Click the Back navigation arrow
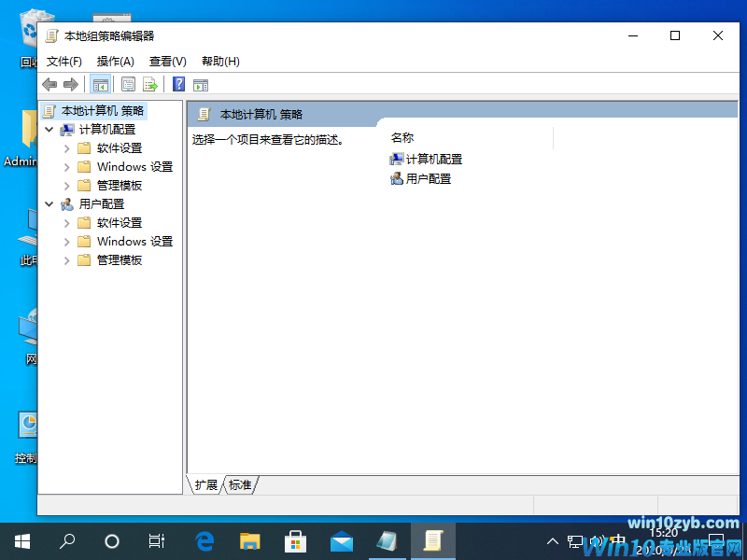This screenshot has width=747, height=560. 49,84
